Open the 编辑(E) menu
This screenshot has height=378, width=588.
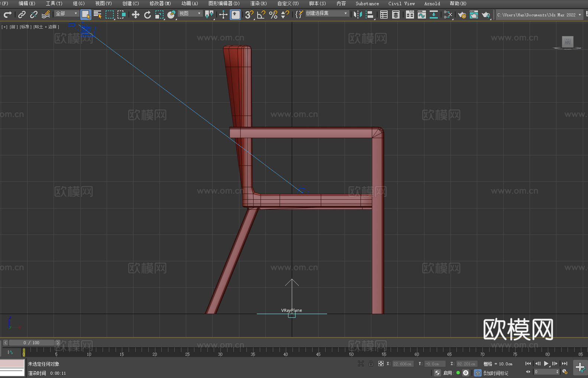coord(27,3)
